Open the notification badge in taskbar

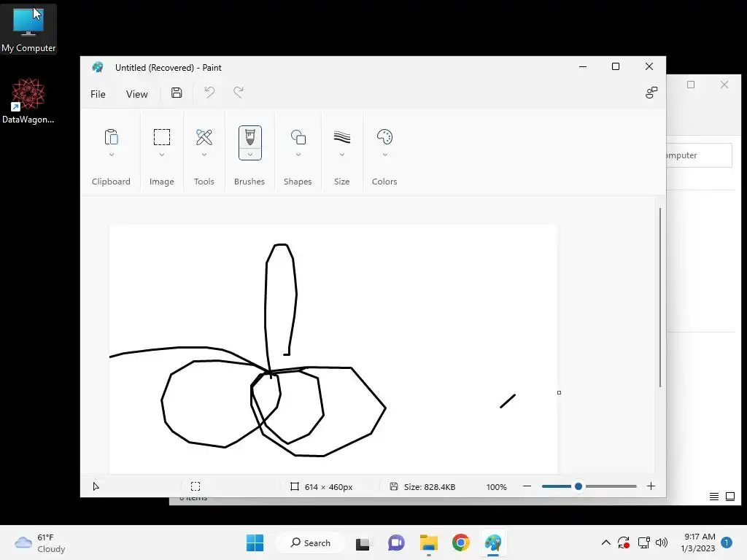point(727,542)
